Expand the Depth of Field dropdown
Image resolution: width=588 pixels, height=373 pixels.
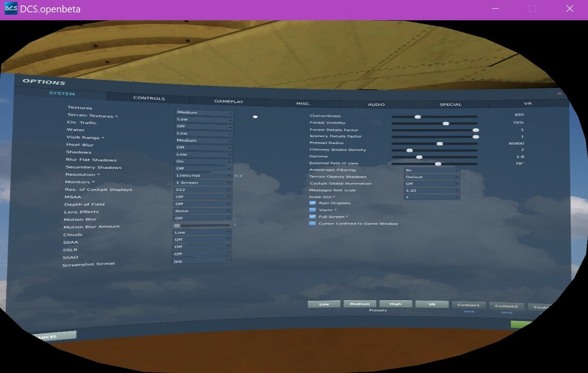click(202, 204)
